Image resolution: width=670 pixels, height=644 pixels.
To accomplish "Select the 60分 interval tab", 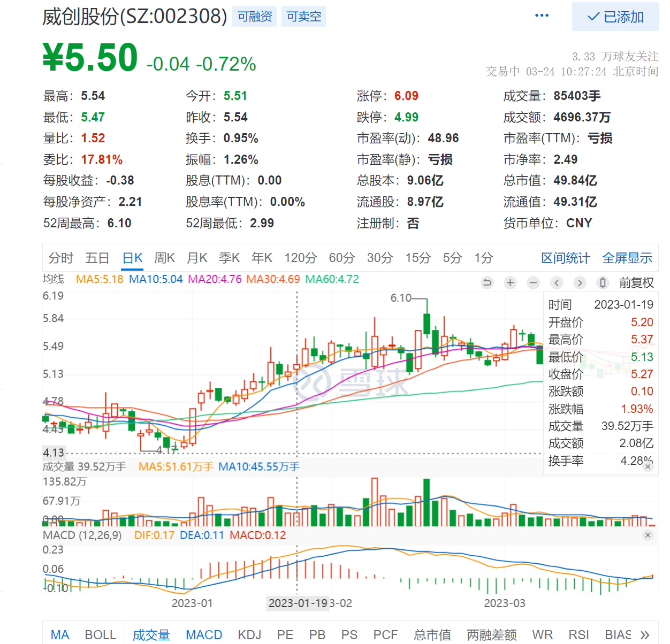I will [x=342, y=258].
